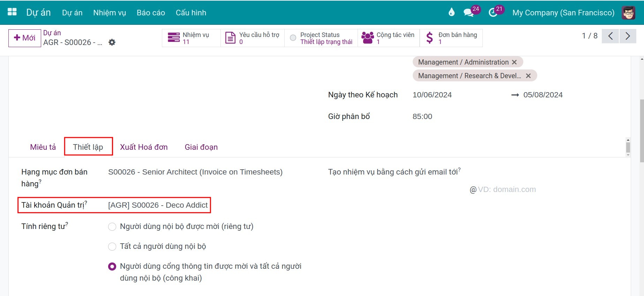
Task: Switch to the Thiết lập tab
Action: point(88,147)
